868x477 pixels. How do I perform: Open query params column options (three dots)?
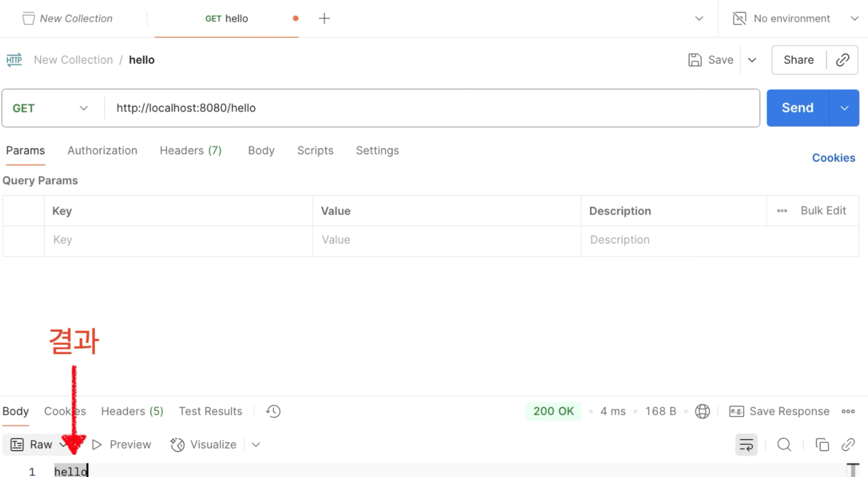click(x=782, y=211)
